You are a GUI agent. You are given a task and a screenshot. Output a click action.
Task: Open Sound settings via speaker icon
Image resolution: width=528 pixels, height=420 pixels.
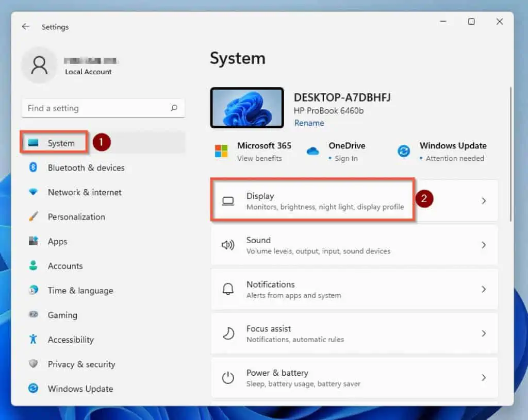(228, 245)
